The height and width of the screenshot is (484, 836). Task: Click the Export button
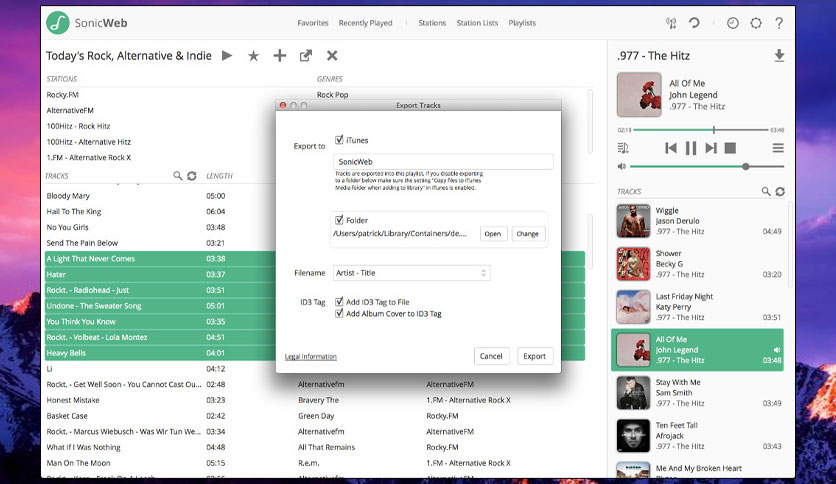pos(534,356)
